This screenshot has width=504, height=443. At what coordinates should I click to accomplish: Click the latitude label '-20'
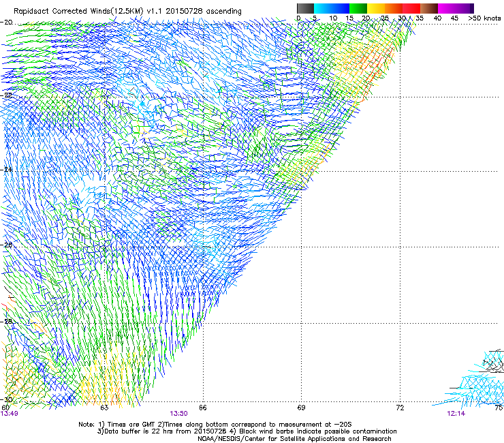(x=6, y=22)
